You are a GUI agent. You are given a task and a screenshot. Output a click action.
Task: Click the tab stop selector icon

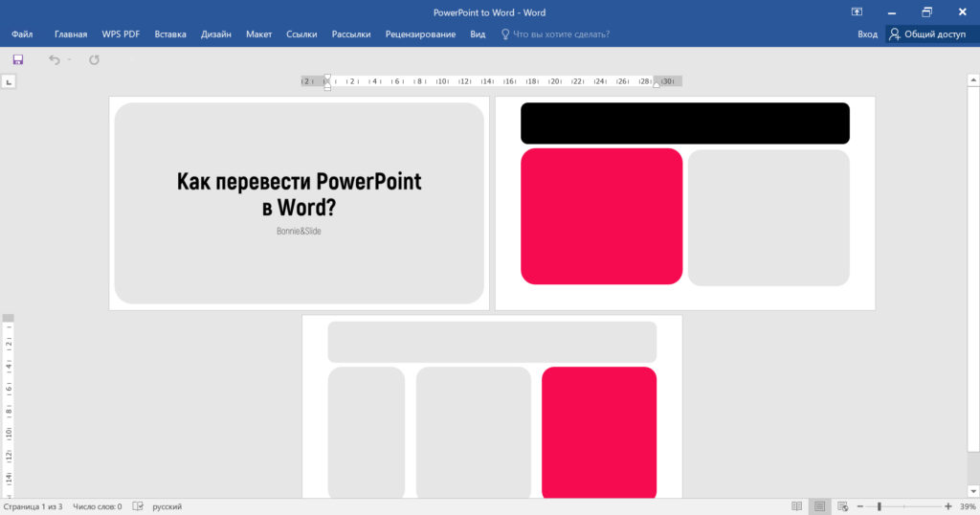click(x=9, y=82)
